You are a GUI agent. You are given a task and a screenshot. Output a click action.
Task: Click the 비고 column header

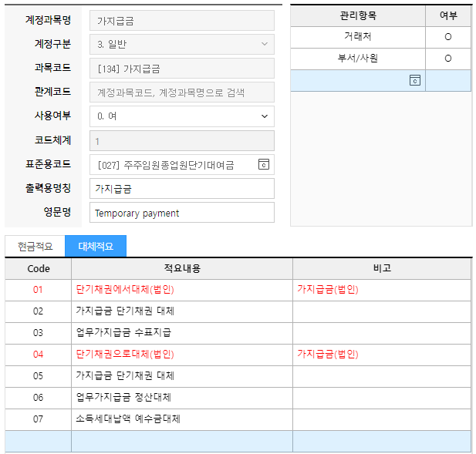(382, 269)
